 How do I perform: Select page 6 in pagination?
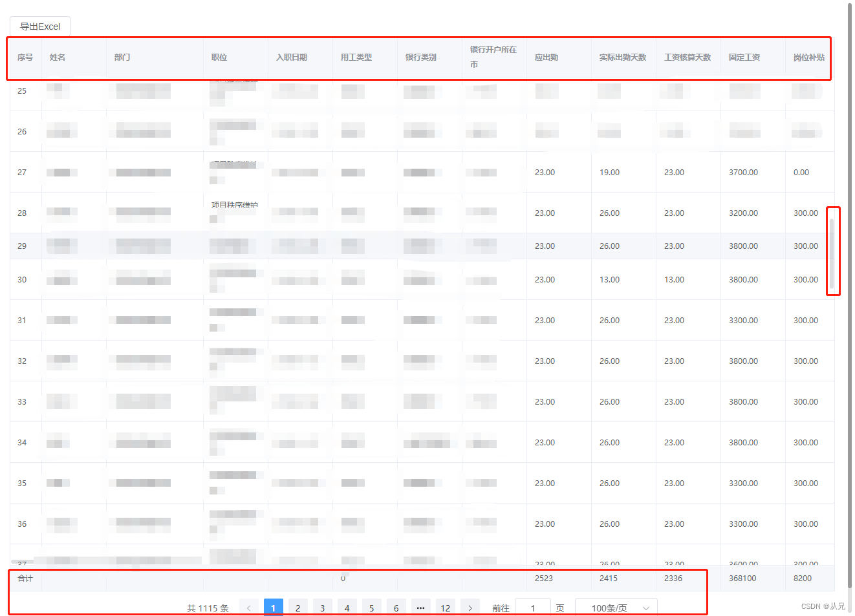[x=396, y=608]
